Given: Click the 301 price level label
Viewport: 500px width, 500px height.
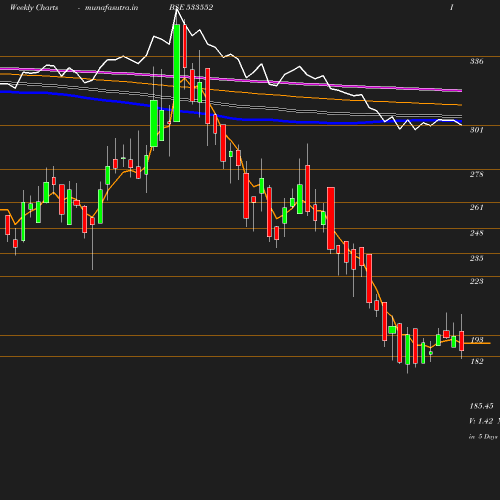Looking at the screenshot, I should click(476, 130).
